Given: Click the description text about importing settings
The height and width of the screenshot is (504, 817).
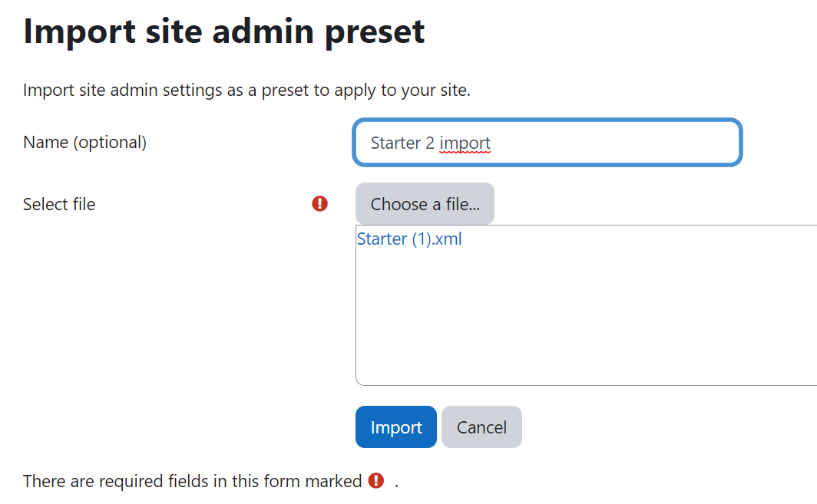Looking at the screenshot, I should click(246, 90).
